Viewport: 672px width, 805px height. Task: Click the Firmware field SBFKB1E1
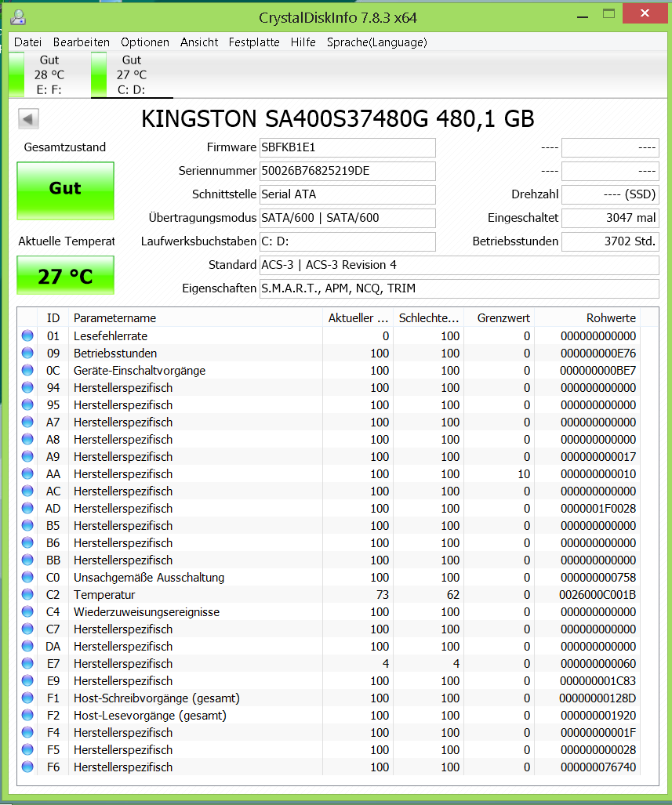click(347, 147)
